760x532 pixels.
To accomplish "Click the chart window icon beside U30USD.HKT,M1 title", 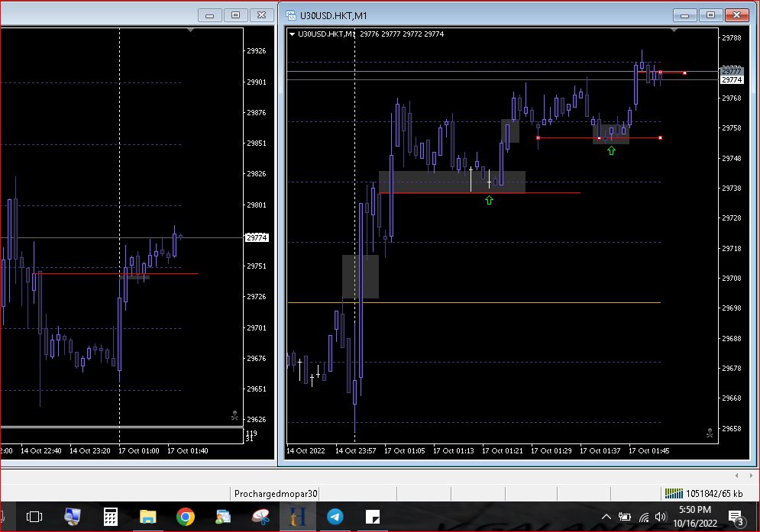I will click(x=291, y=15).
